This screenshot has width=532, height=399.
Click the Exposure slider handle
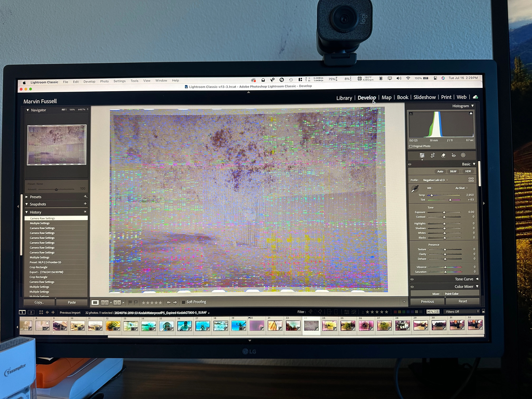[444, 212]
